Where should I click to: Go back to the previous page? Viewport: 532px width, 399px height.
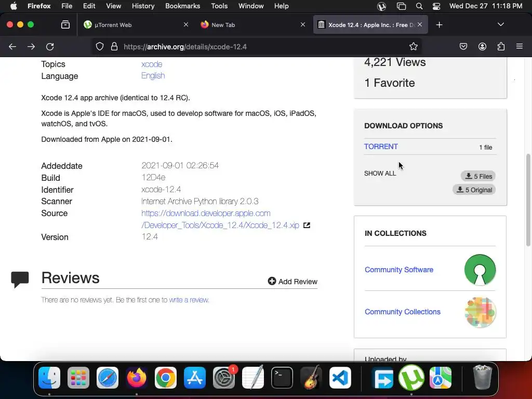(x=12, y=46)
